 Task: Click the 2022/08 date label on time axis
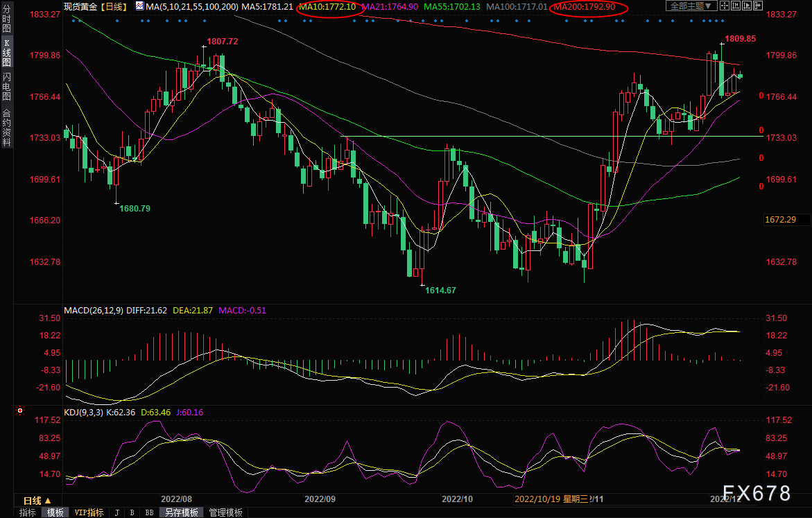pos(176,499)
